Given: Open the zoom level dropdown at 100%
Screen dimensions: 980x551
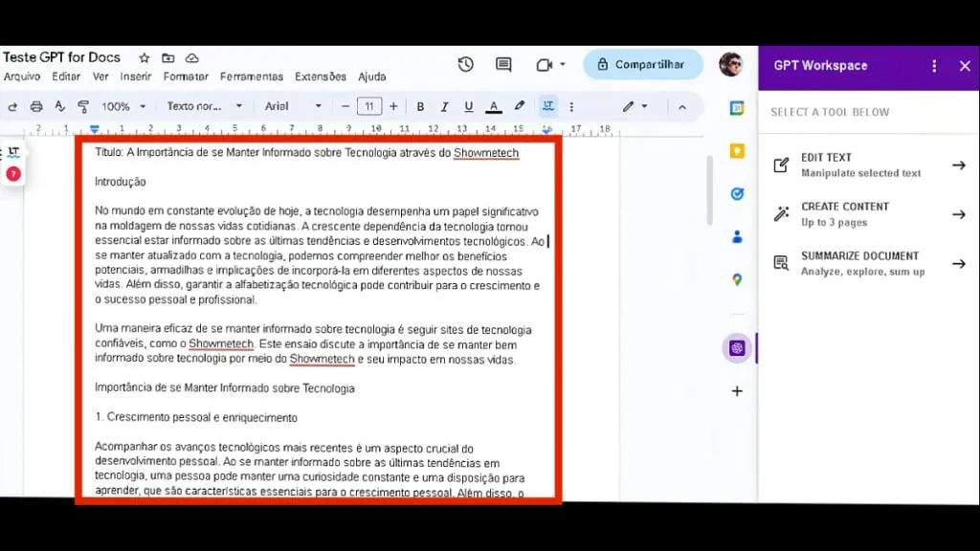Looking at the screenshot, I should (122, 106).
